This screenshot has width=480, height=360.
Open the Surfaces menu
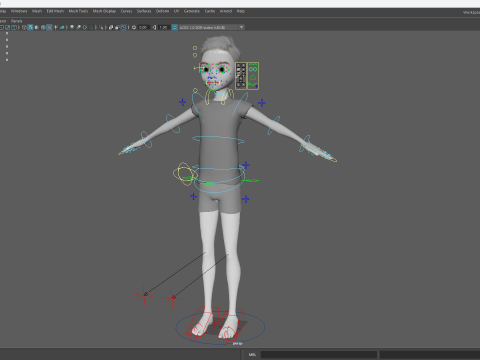point(144,11)
